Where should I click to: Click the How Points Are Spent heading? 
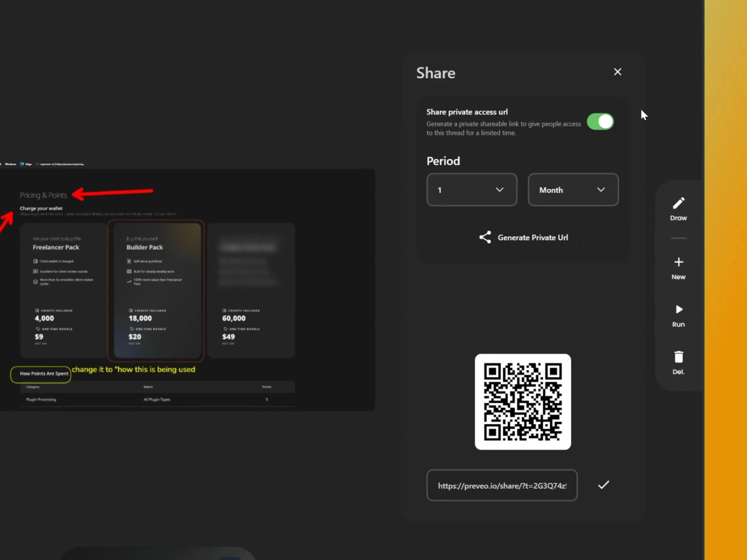click(44, 373)
